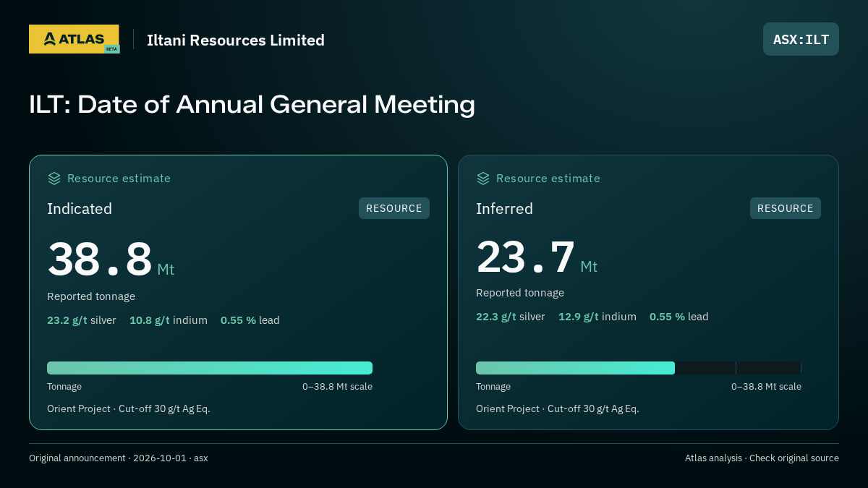
Task: Click 0.55 % lead on Indicated card
Action: pyautogui.click(x=250, y=320)
